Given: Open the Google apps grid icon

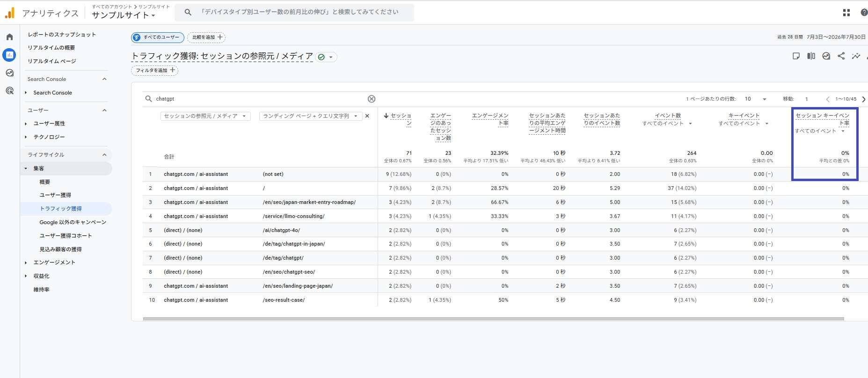Looking at the screenshot, I should [x=846, y=13].
